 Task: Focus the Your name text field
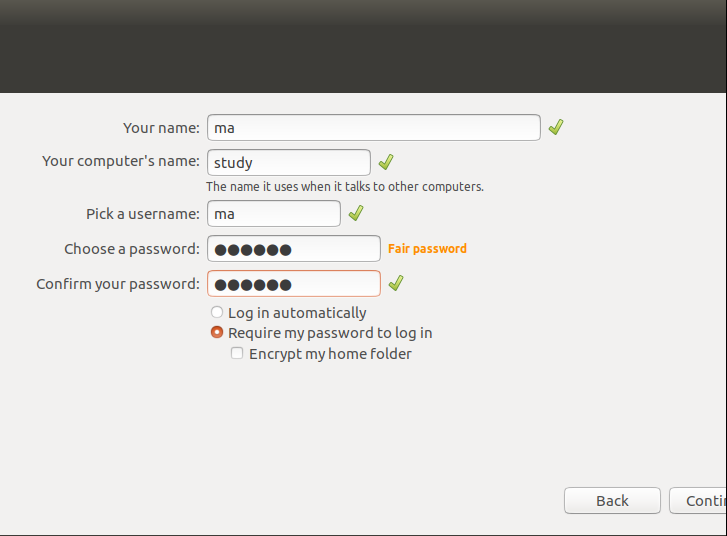374,128
